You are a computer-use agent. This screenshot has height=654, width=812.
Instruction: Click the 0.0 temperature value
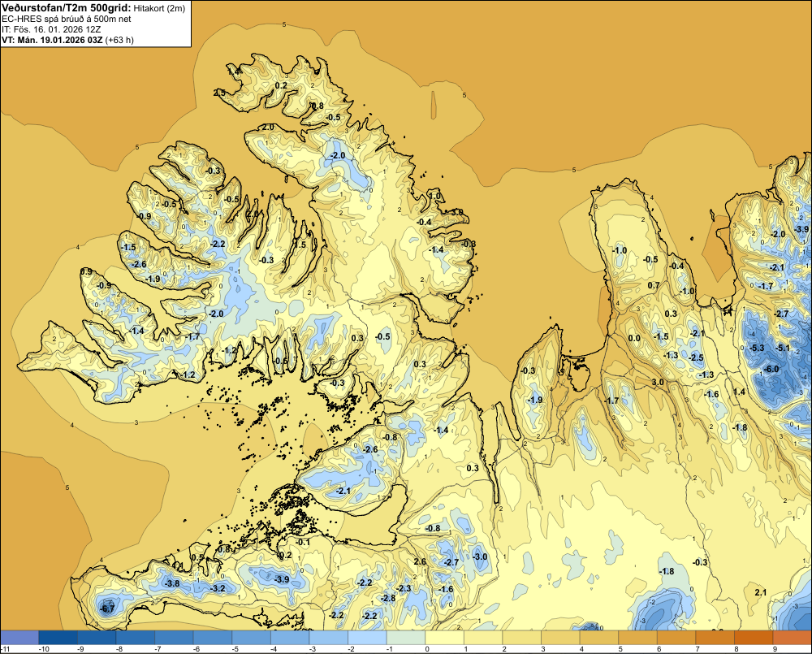point(634,339)
